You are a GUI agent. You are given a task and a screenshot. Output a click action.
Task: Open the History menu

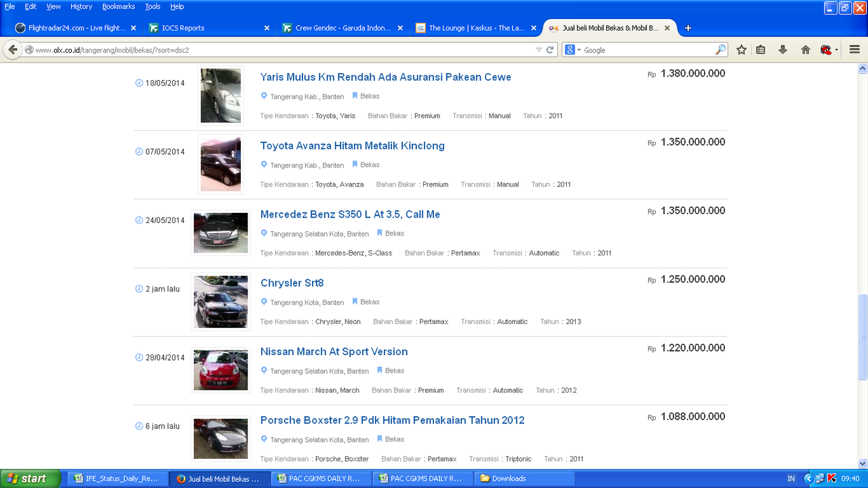(81, 6)
